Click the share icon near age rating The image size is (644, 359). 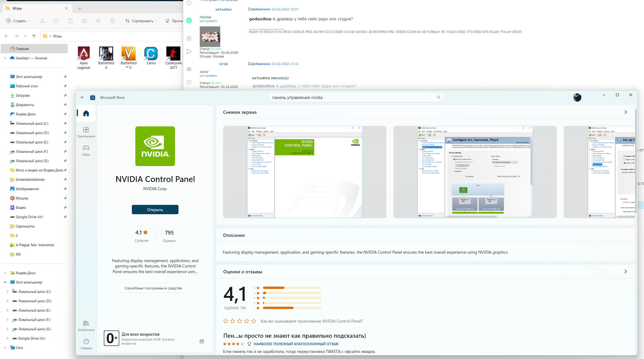tap(202, 341)
